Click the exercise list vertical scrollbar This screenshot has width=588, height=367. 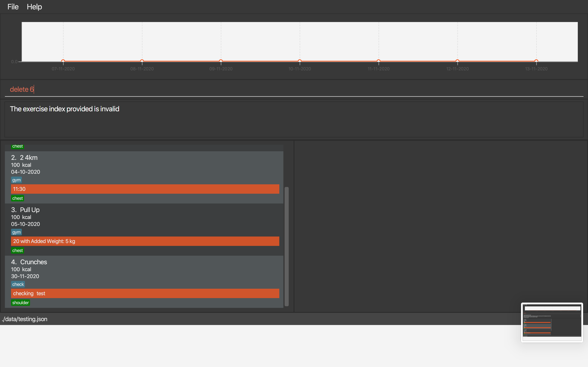(286, 246)
